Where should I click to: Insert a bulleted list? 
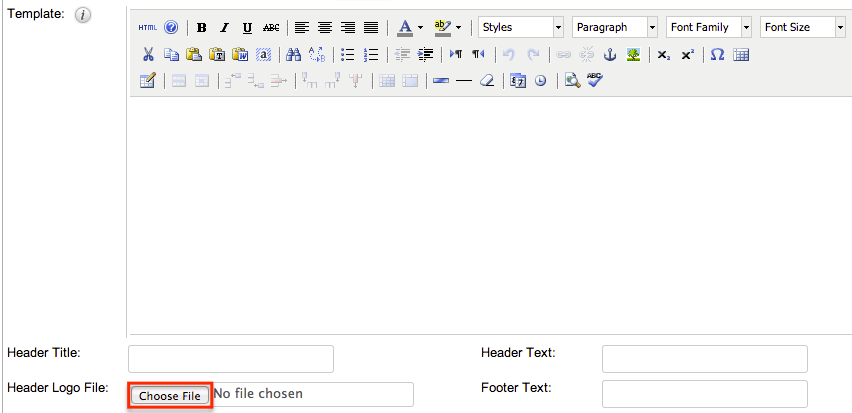pos(347,54)
